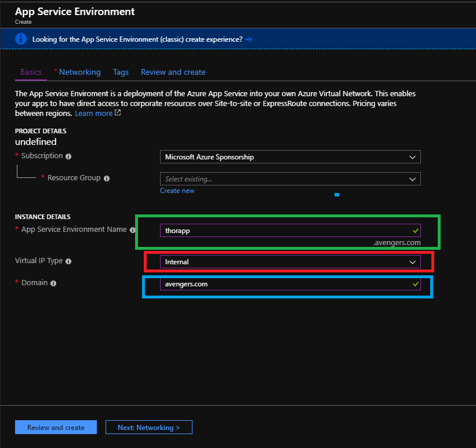Click info icon next to Domain
476x448 pixels.
pyautogui.click(x=53, y=283)
